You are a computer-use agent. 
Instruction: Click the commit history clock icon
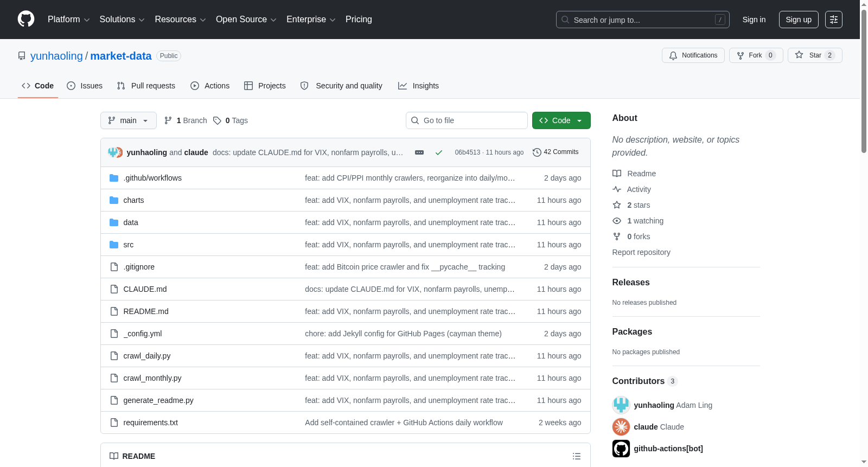pyautogui.click(x=537, y=152)
